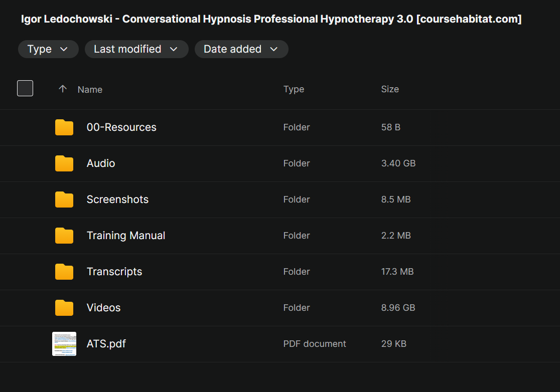Click the 2.2 MB size value

pyautogui.click(x=396, y=236)
